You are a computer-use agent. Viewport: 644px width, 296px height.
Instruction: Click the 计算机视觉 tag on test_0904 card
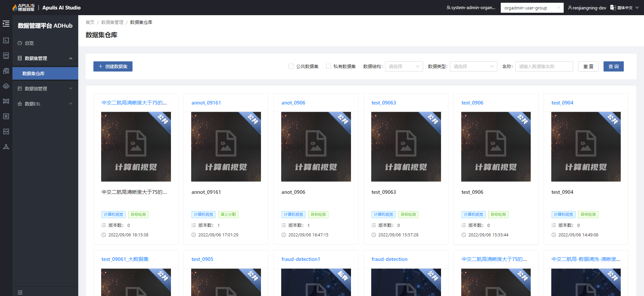[x=563, y=214]
